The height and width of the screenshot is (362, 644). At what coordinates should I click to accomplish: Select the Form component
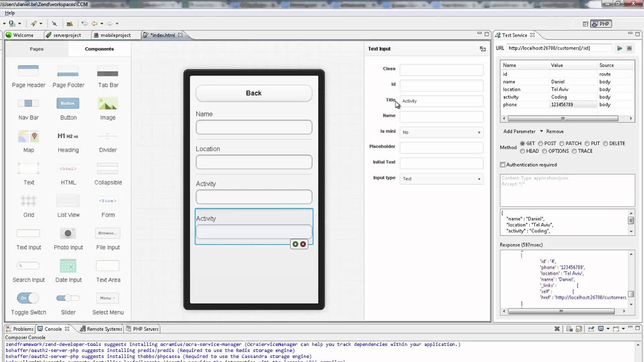108,206
